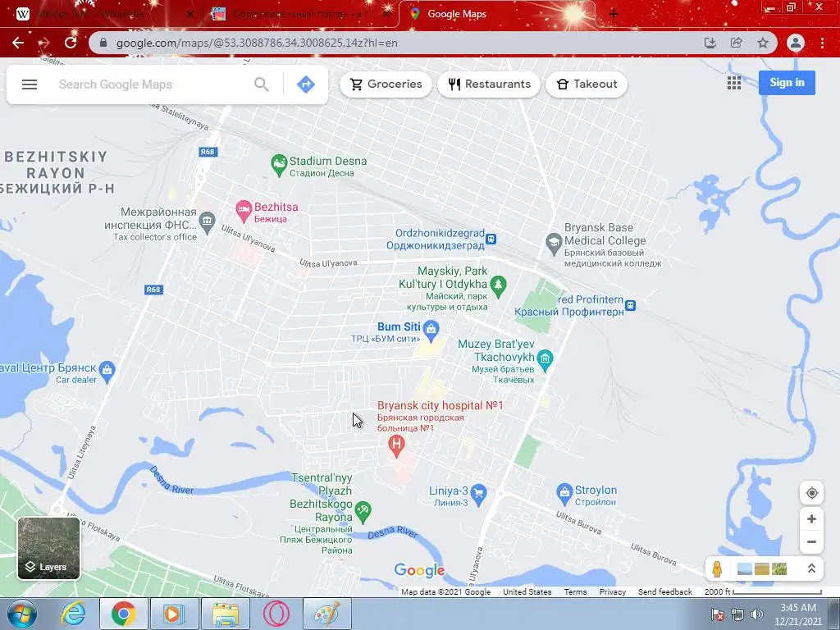The width and height of the screenshot is (840, 630).
Task: Go back with the browser back arrow
Action: point(18,43)
